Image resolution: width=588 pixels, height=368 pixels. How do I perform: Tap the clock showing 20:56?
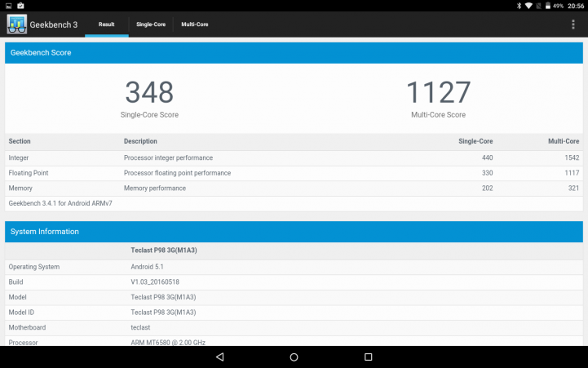[576, 6]
